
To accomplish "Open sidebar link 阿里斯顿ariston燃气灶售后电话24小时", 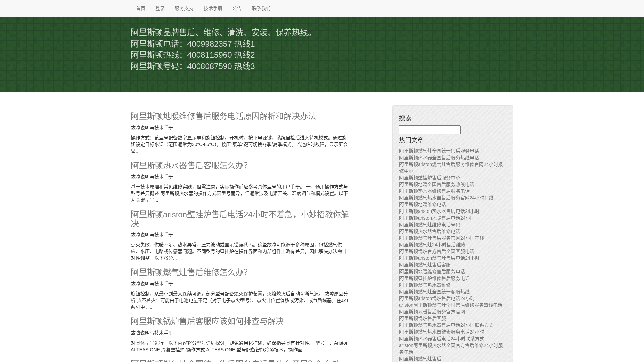I will [x=439, y=258].
